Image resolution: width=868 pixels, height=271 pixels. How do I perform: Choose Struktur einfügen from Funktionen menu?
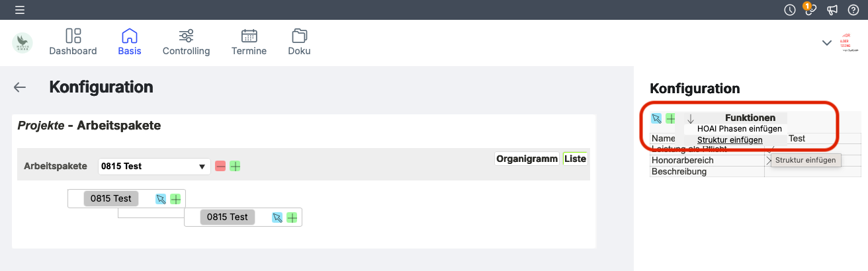730,139
